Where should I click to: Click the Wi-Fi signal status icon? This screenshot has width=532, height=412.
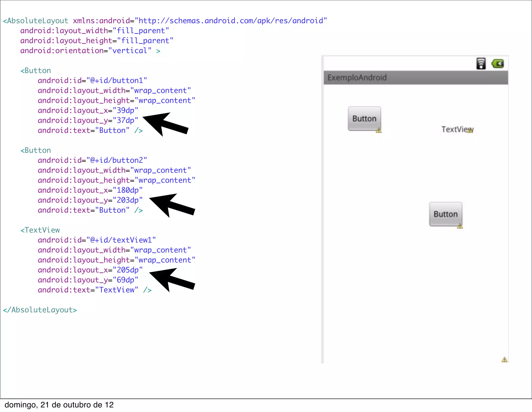click(x=481, y=64)
